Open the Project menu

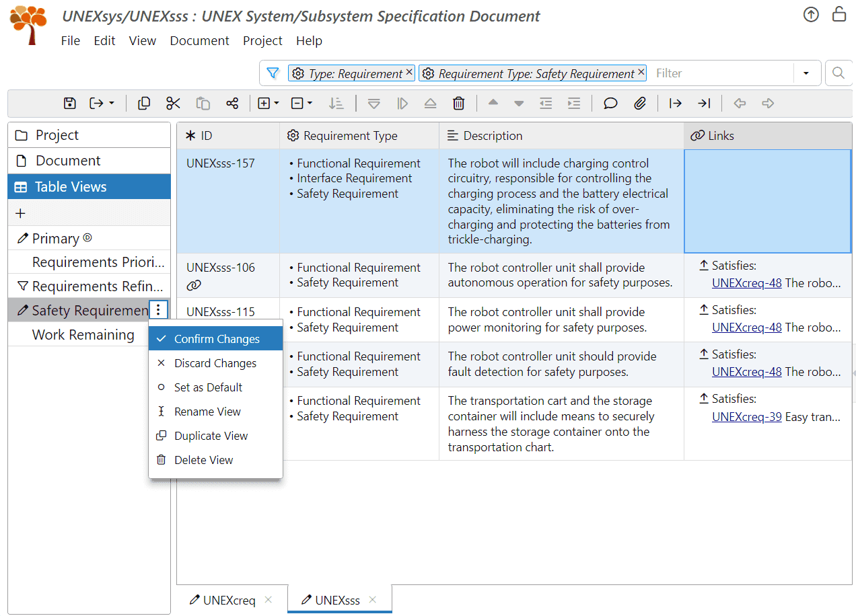point(263,41)
